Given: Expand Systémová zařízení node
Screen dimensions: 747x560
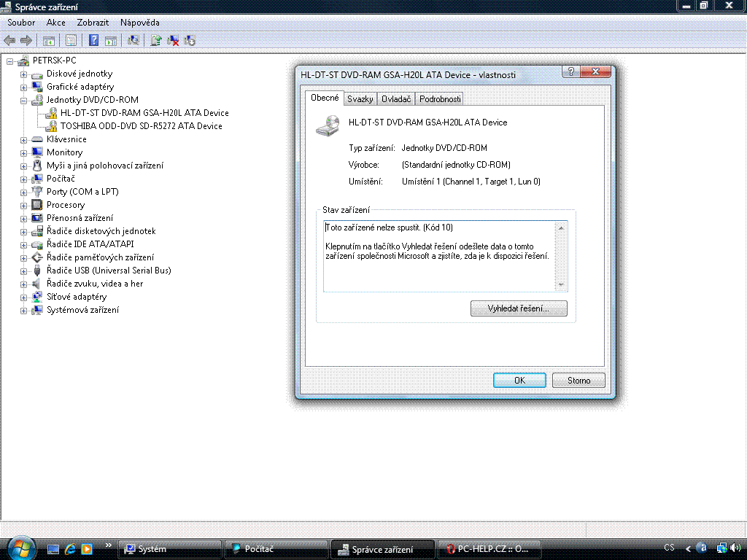Looking at the screenshot, I should 23,311.
